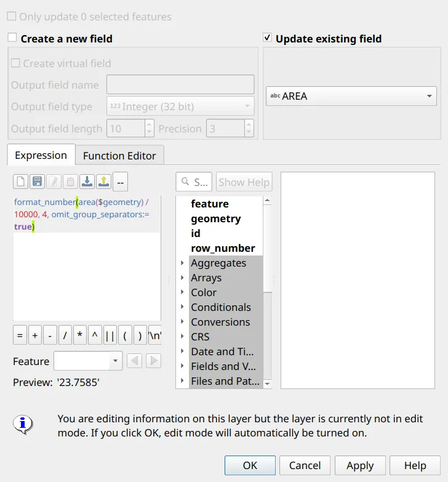Save the expression using the floppy disk icon
This screenshot has height=482, width=448.
pos(37,182)
